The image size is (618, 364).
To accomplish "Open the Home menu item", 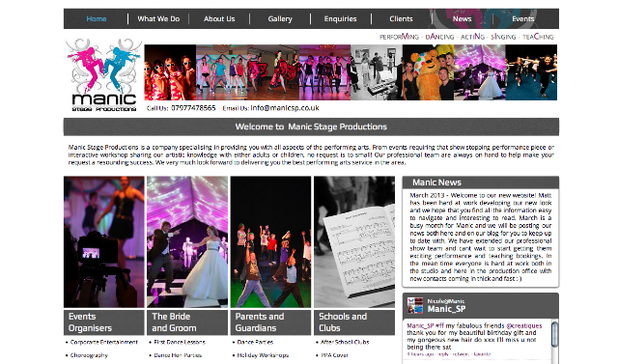I will click(97, 18).
